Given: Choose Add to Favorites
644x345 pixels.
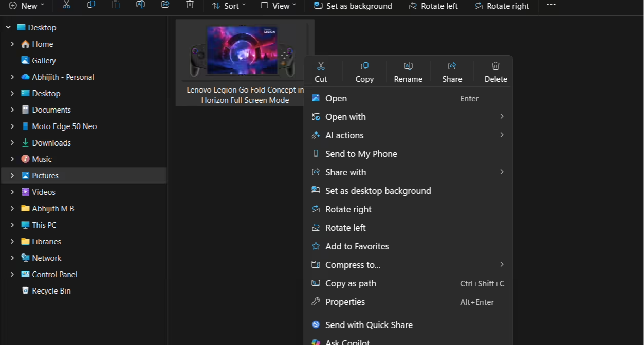Looking at the screenshot, I should pyautogui.click(x=408, y=246).
